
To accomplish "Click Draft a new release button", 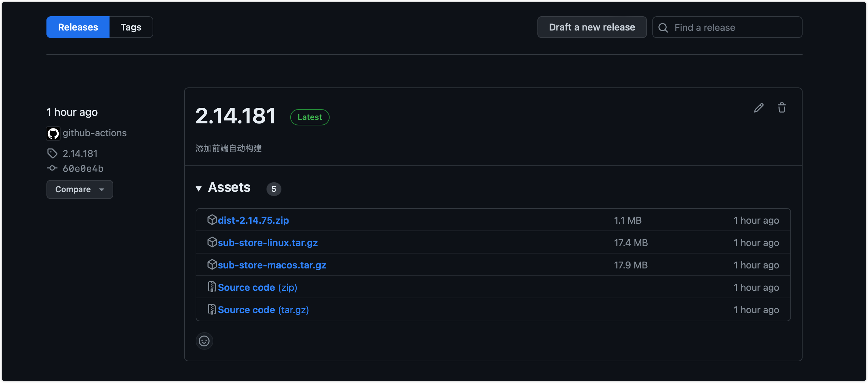I will point(592,27).
